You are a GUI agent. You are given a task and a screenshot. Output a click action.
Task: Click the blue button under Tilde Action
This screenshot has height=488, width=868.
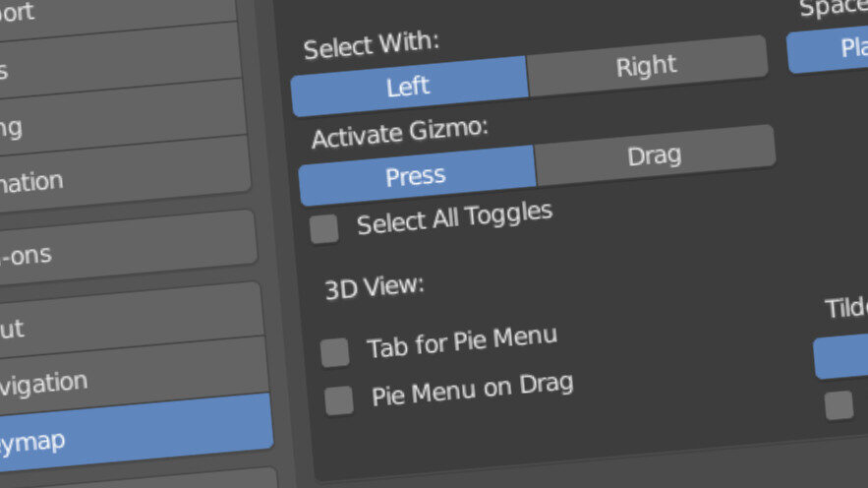pos(842,357)
